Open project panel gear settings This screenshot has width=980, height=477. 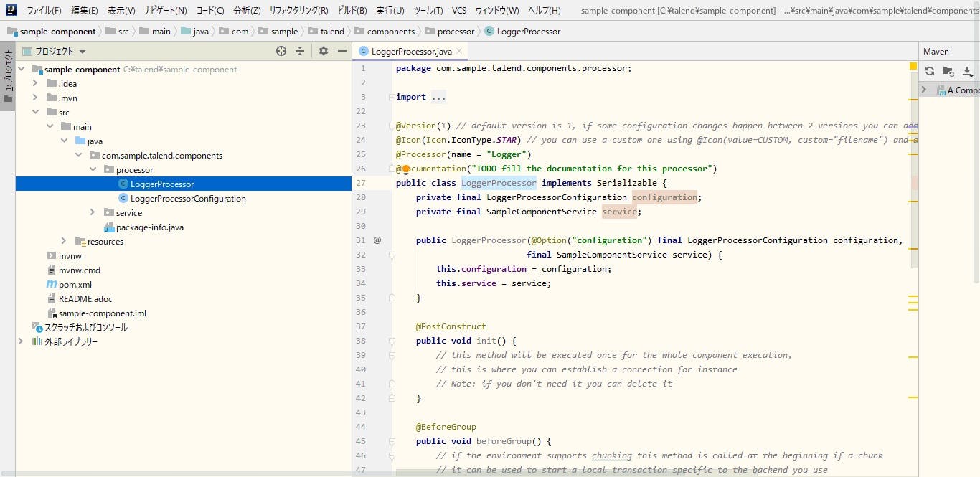324,51
